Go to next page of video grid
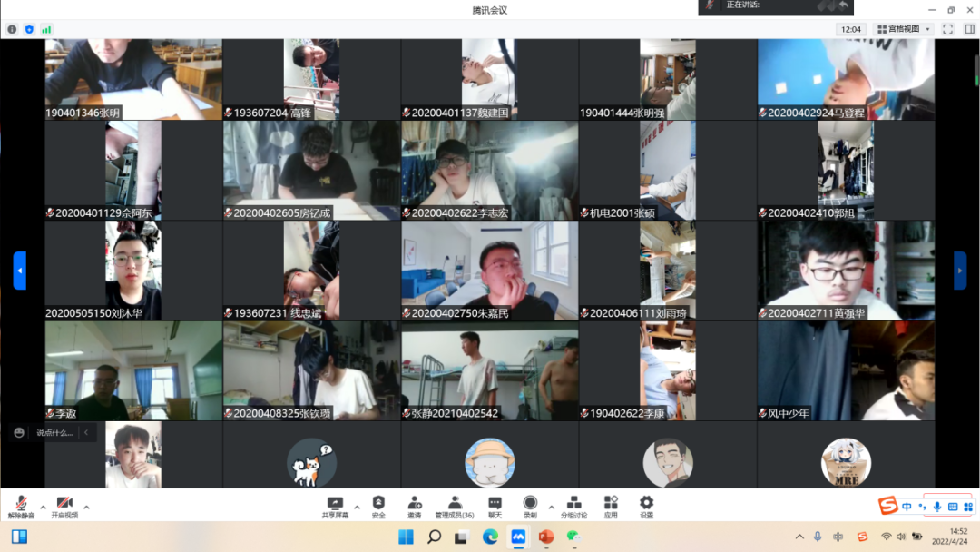980x552 pixels. coord(960,271)
